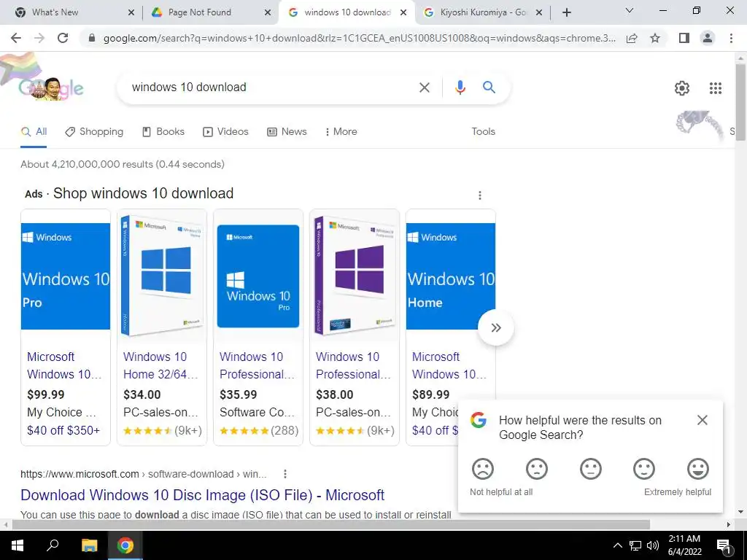This screenshot has width=747, height=560.
Task: Switch to Page Not Found tab
Action: [x=208, y=12]
